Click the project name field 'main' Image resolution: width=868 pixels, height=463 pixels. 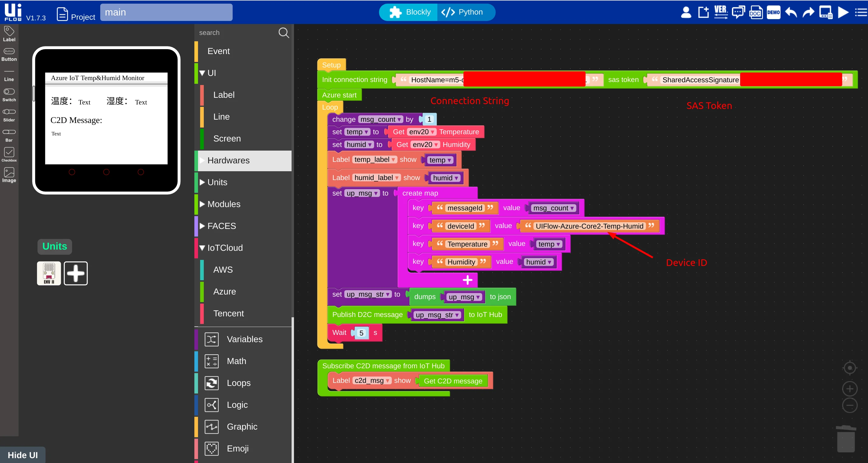(166, 12)
